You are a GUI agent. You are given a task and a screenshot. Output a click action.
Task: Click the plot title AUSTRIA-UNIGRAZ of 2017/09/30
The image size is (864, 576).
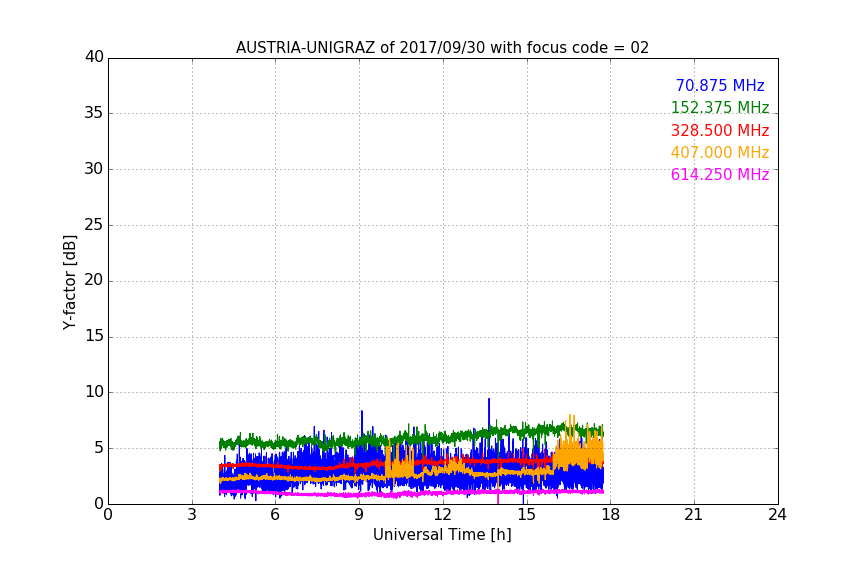pyautogui.click(x=442, y=47)
